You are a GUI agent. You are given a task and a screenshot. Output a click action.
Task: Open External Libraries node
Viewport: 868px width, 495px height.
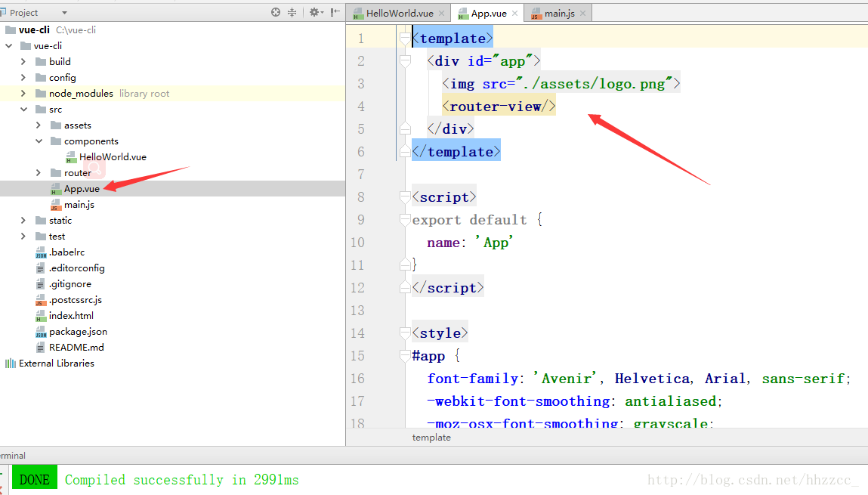click(x=57, y=364)
